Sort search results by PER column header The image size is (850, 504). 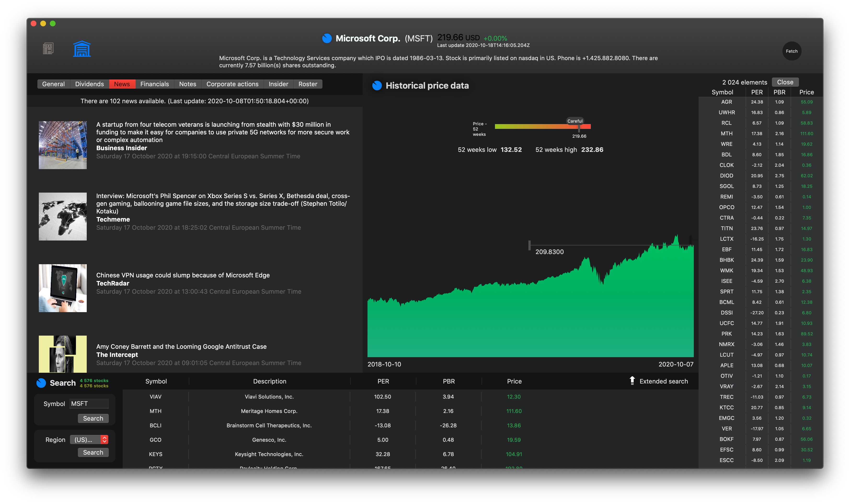click(x=383, y=381)
